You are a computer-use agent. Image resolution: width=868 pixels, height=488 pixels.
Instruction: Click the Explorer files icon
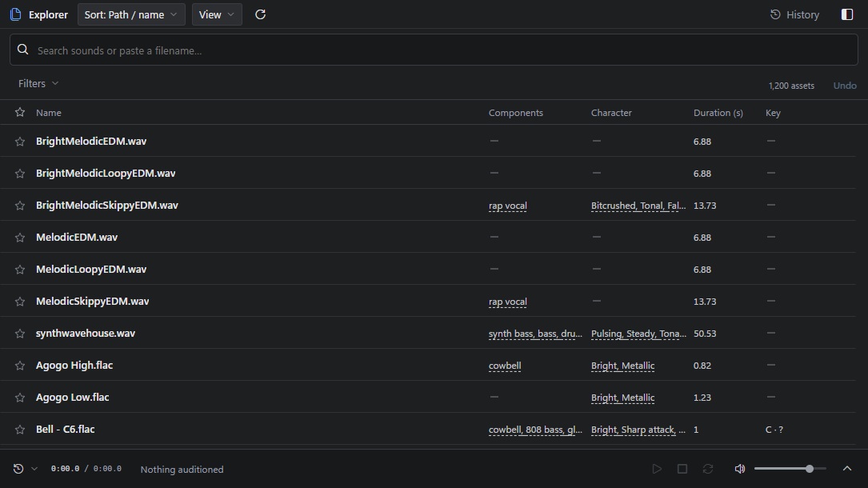15,14
